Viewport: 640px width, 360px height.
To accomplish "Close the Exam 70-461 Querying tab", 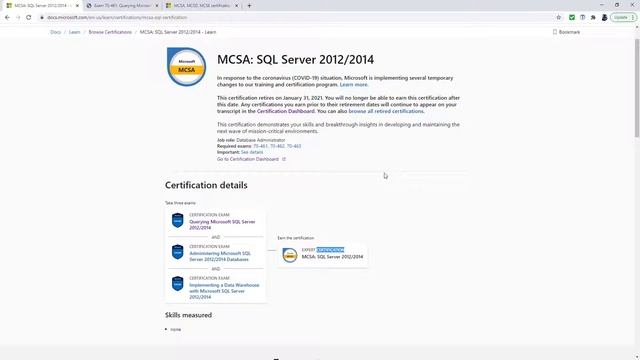I will click(157, 6).
